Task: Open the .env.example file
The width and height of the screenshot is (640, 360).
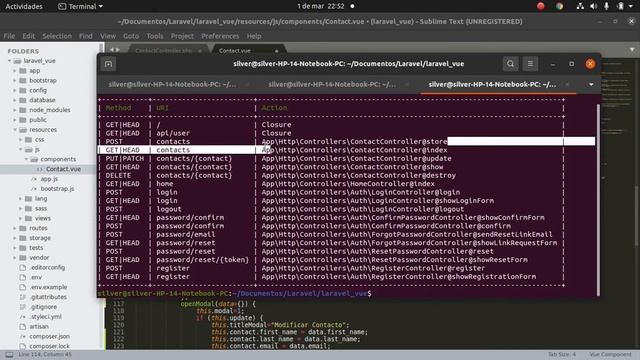Action: (x=48, y=287)
